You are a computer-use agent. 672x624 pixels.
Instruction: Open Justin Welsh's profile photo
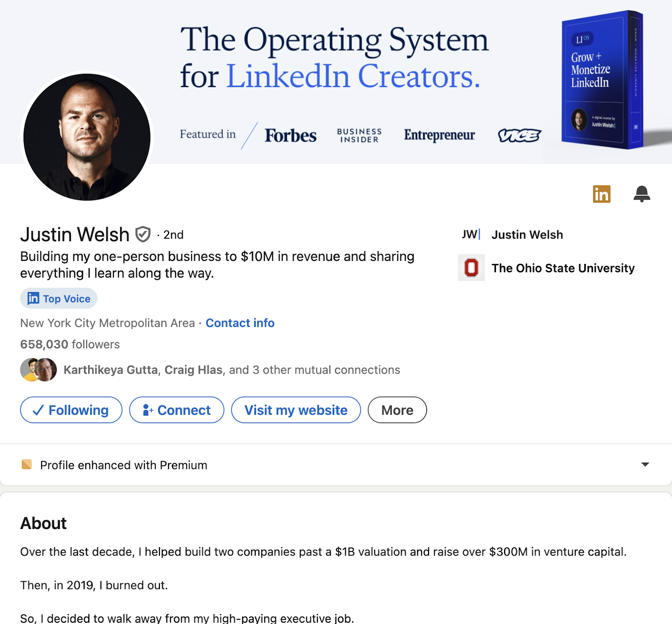[x=87, y=137]
